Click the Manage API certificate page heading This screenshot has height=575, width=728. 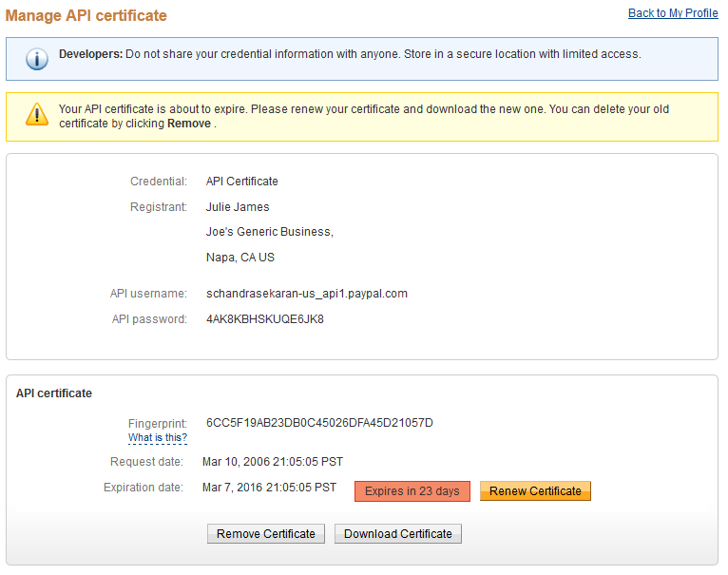(x=86, y=16)
